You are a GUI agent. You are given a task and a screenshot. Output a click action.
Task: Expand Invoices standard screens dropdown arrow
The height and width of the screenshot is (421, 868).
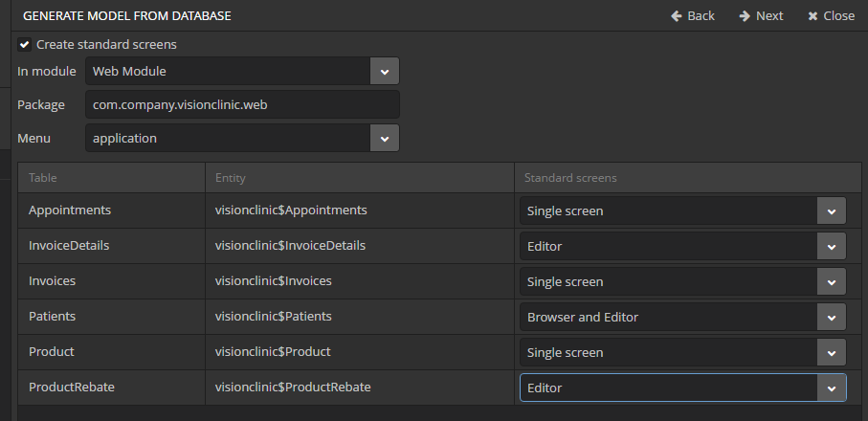[831, 282]
